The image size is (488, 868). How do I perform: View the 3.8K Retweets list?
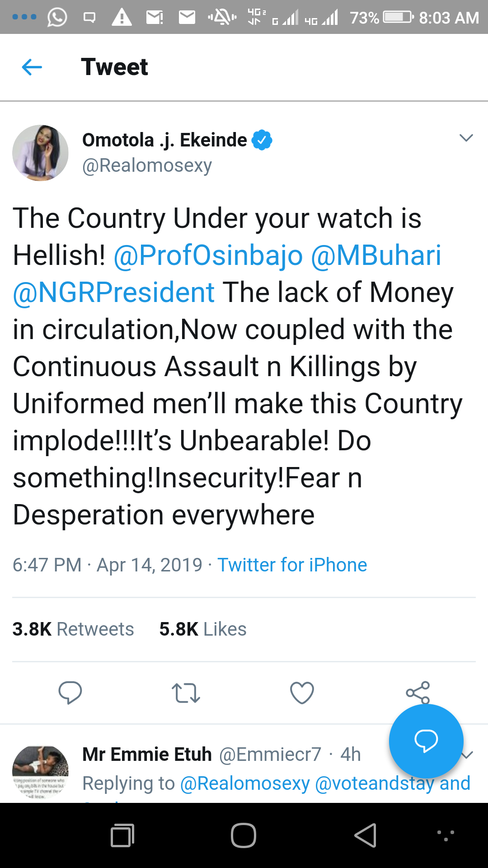pyautogui.click(x=73, y=629)
